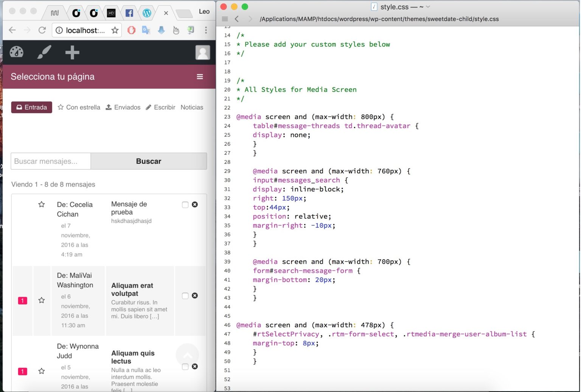
Task: Click the editor's forward navigation chevron
Action: tap(250, 19)
